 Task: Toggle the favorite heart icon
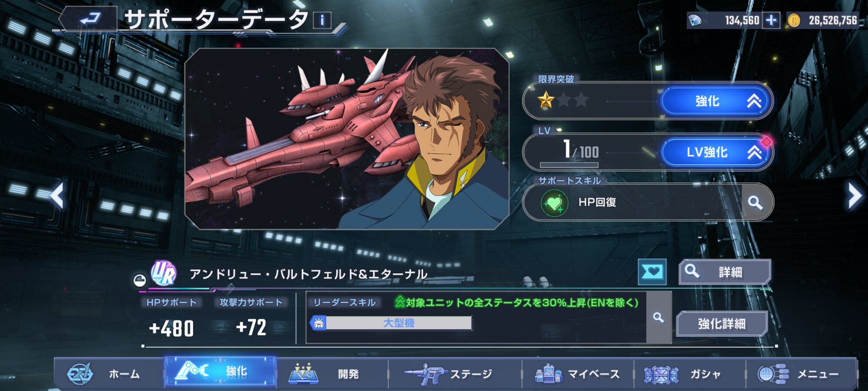(652, 272)
